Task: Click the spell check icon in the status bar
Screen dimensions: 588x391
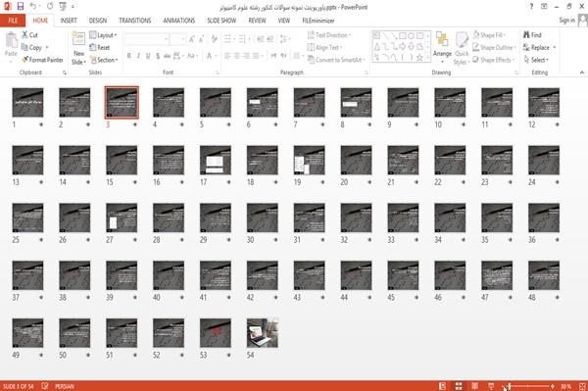Action: coord(45,386)
